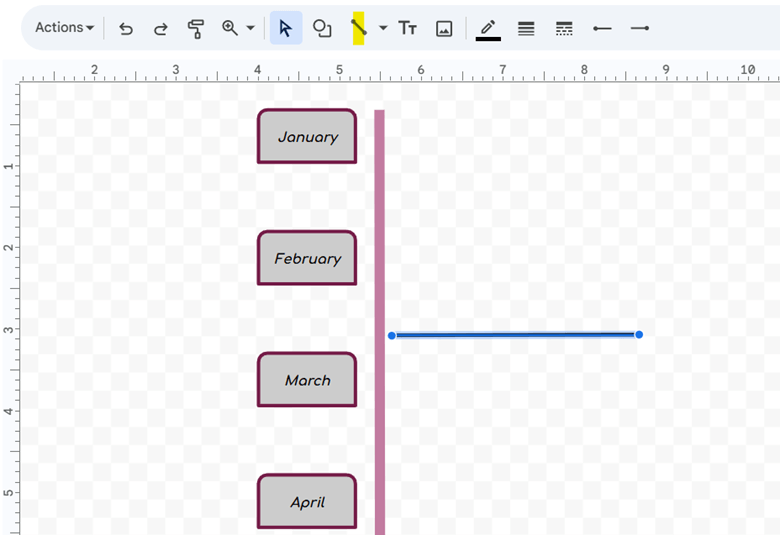780x535 pixels.
Task: Select the March shape
Action: pyautogui.click(x=307, y=380)
